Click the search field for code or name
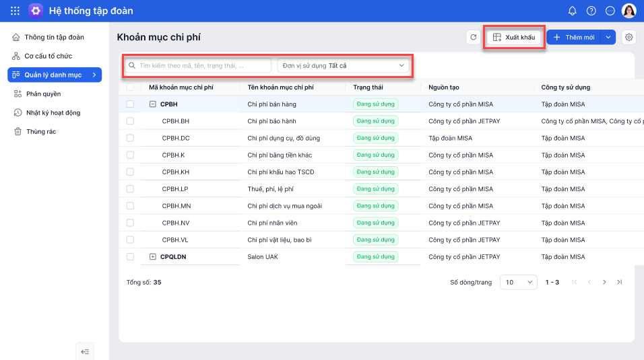This screenshot has height=360, width=644. tap(198, 66)
